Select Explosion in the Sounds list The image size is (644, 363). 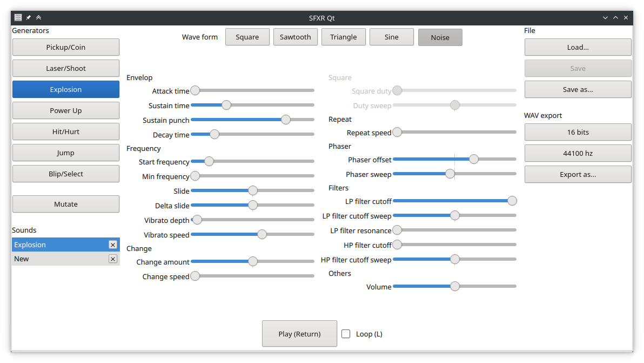pos(66,245)
